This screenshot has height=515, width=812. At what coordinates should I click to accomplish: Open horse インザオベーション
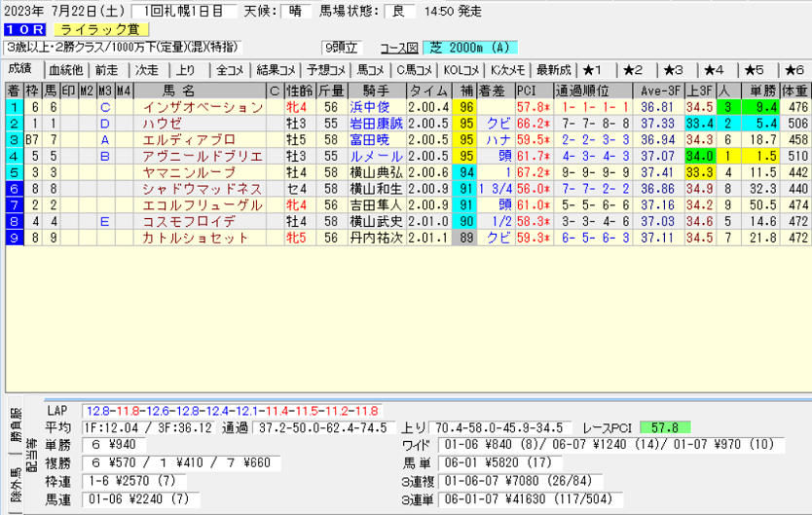point(203,107)
